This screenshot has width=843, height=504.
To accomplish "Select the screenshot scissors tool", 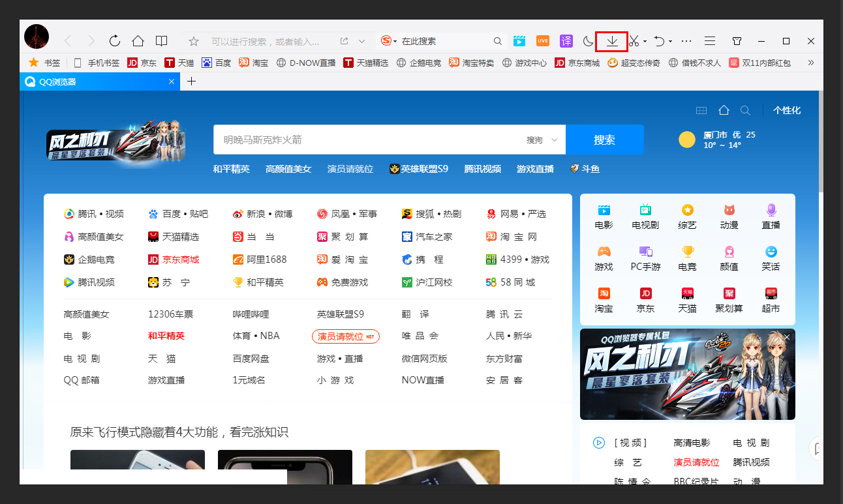I will tap(634, 40).
